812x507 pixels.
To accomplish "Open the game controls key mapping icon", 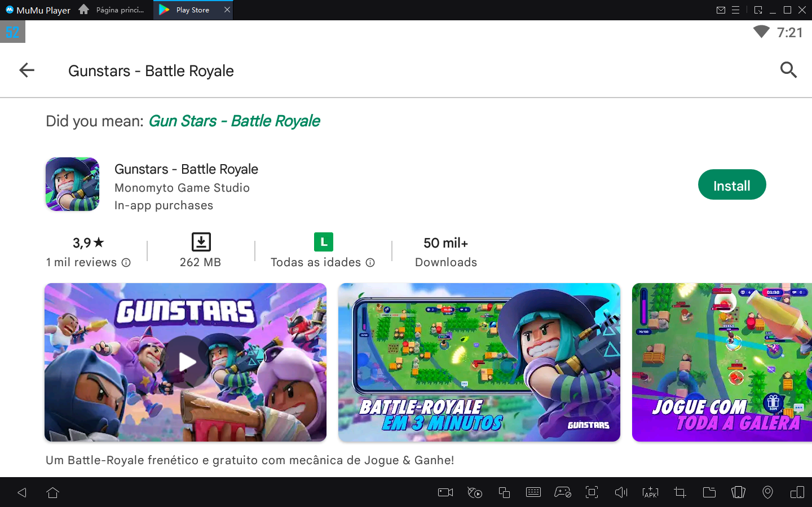I will pyautogui.click(x=562, y=492).
